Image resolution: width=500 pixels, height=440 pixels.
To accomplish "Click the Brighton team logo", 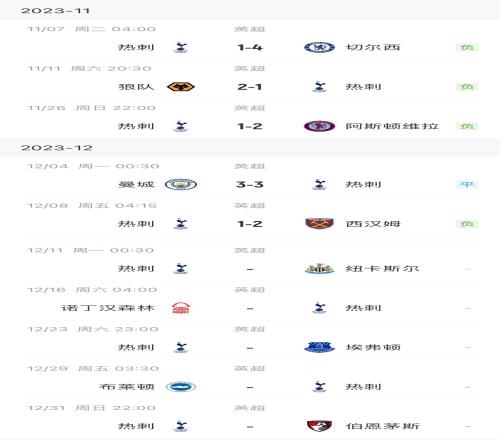I will click(x=181, y=387).
